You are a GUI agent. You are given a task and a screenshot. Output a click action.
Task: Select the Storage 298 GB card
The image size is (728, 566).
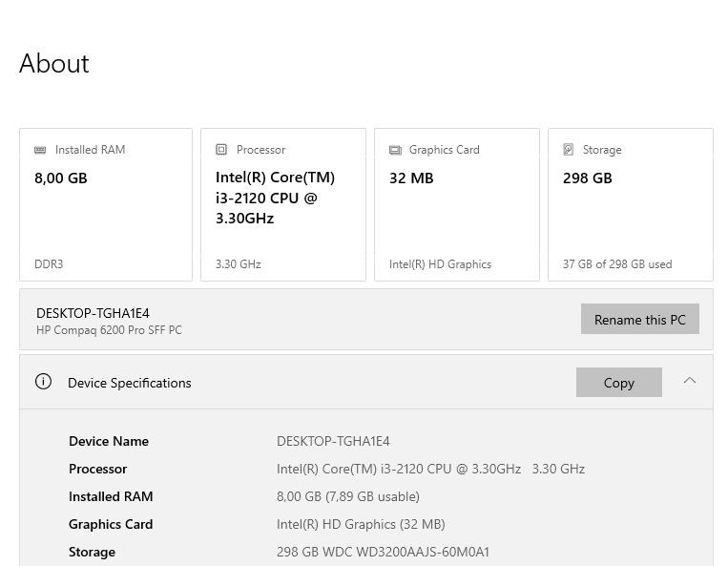coord(631,205)
